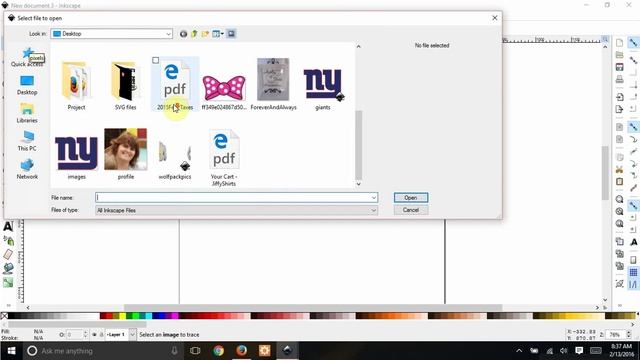This screenshot has width=640, height=360.
Task: Click the Zoom to fit selection icon
Action: click(x=620, y=199)
